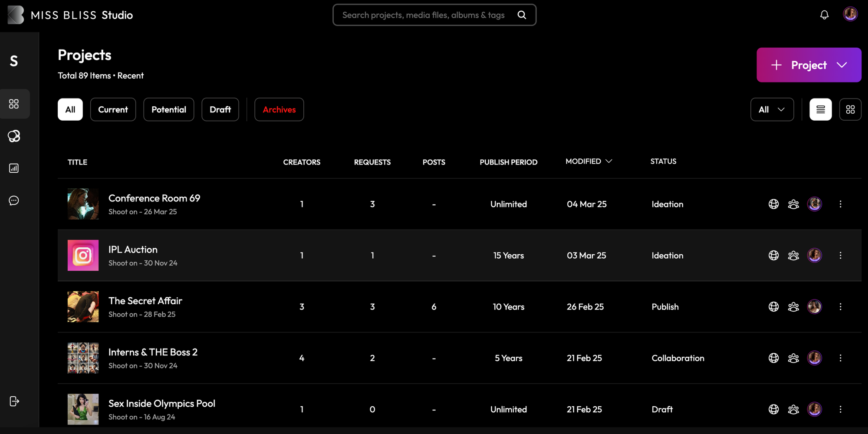Open the three-dot menu for The Secret Affair
This screenshot has height=434, width=868.
840,307
